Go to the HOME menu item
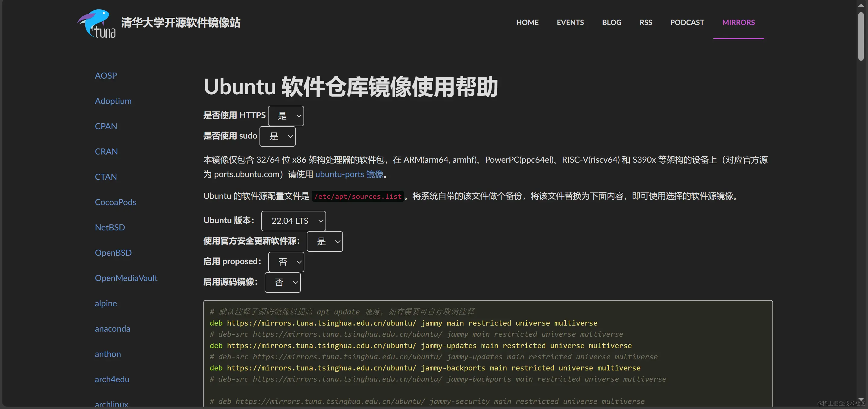The width and height of the screenshot is (868, 409). point(527,23)
